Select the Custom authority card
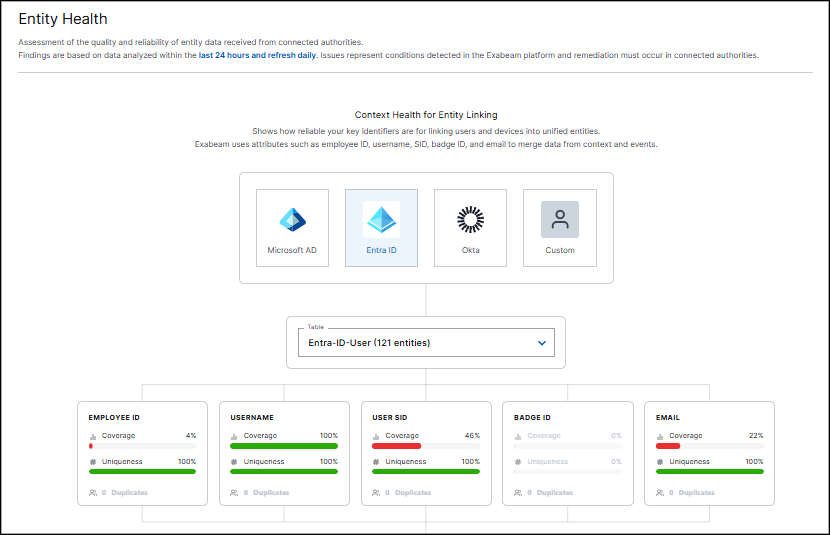Viewport: 830px width, 535px height. (x=560, y=228)
